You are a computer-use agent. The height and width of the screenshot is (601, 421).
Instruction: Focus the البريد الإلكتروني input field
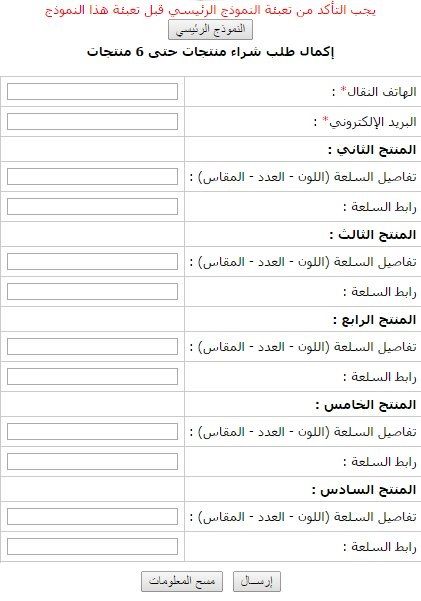[x=92, y=122]
